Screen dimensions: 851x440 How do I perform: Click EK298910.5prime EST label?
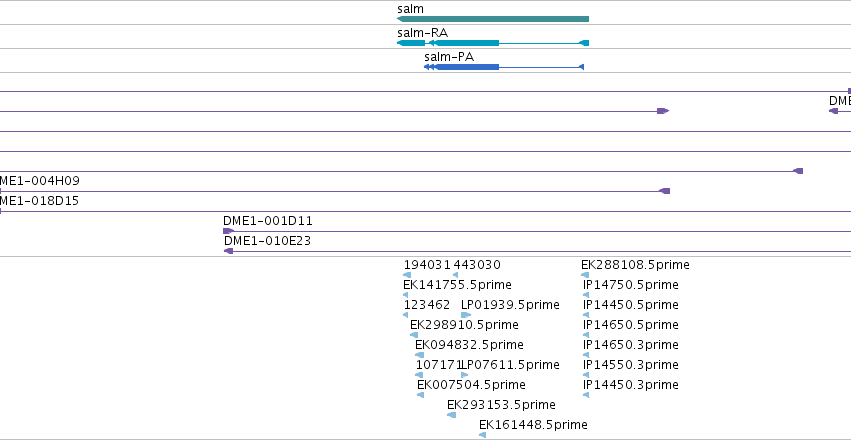point(464,325)
